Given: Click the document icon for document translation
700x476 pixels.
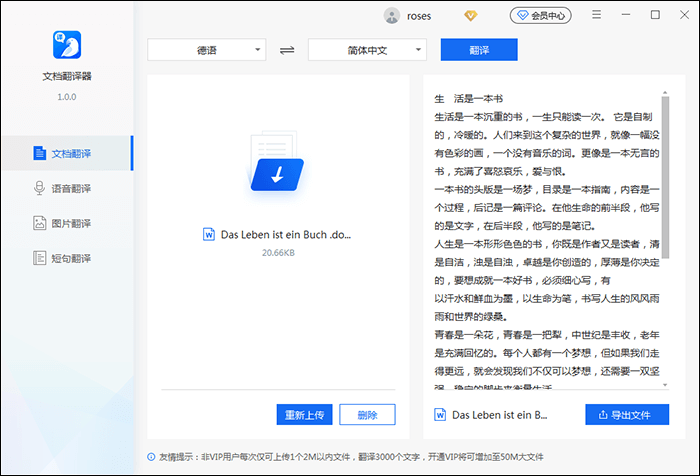Looking at the screenshot, I should click(x=39, y=153).
